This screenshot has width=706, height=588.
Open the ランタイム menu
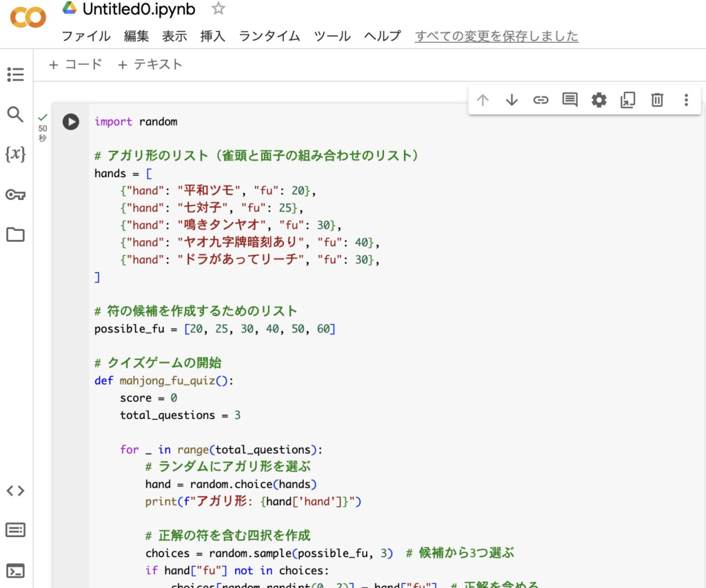click(270, 37)
